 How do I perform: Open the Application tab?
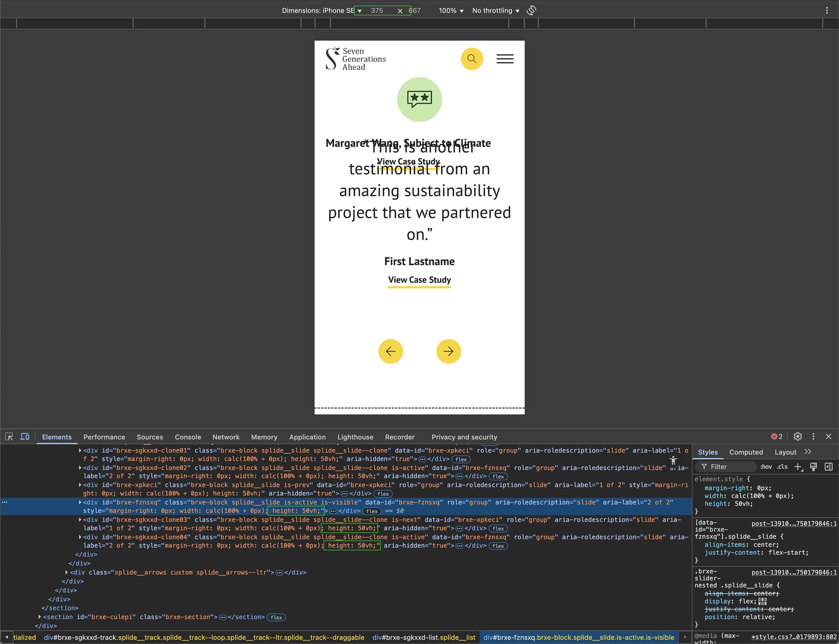tap(307, 437)
